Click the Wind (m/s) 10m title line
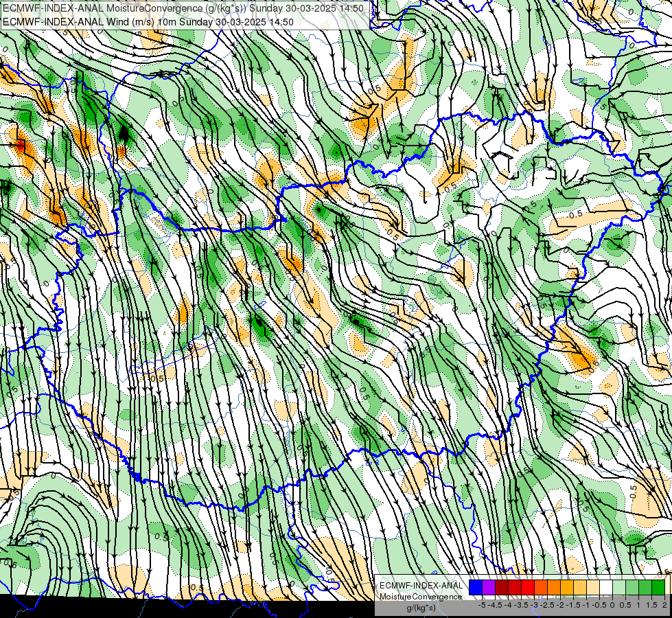This screenshot has height=618, width=672. pos(148,22)
